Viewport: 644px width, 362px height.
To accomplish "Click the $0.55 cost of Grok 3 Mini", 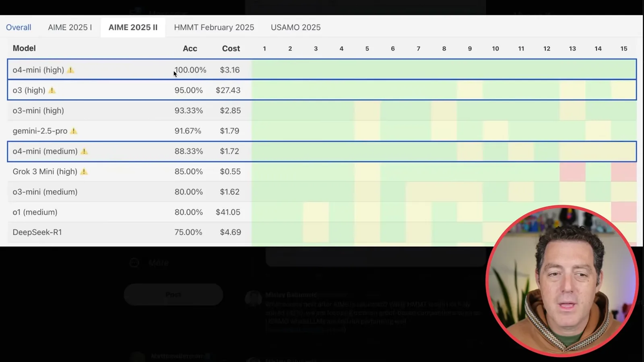I will [230, 171].
